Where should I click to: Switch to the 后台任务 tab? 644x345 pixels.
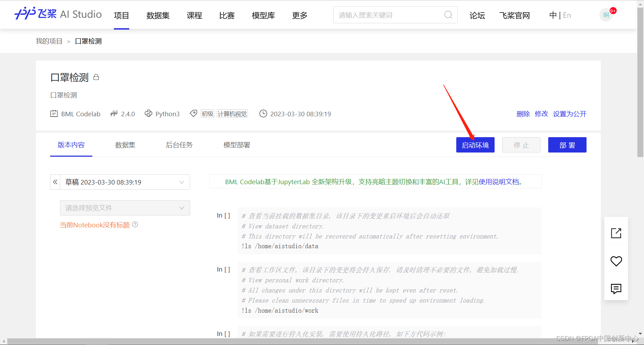pos(179,145)
